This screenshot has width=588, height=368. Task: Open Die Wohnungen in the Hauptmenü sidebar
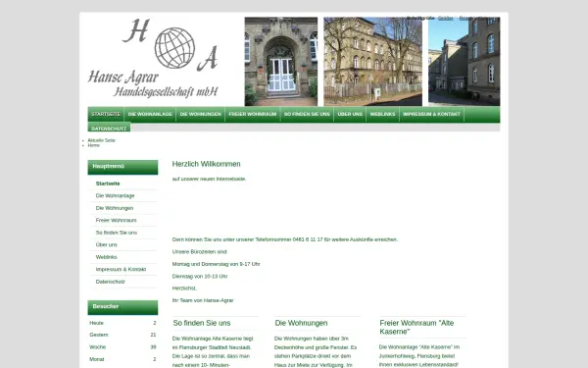115,208
